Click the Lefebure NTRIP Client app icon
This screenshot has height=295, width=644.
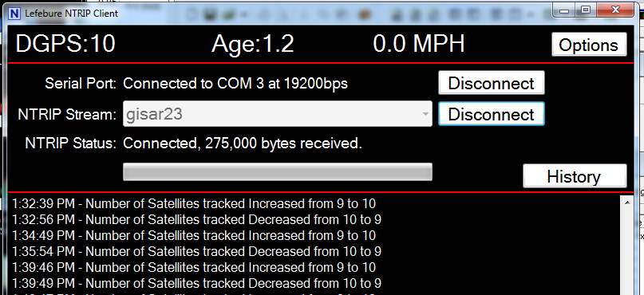[15, 14]
